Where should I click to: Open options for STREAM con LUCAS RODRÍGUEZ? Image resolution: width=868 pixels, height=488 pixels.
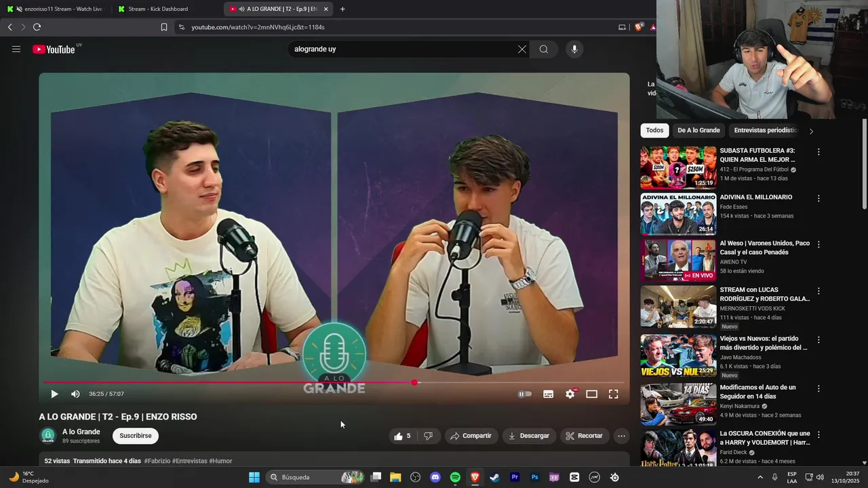pyautogui.click(x=818, y=291)
